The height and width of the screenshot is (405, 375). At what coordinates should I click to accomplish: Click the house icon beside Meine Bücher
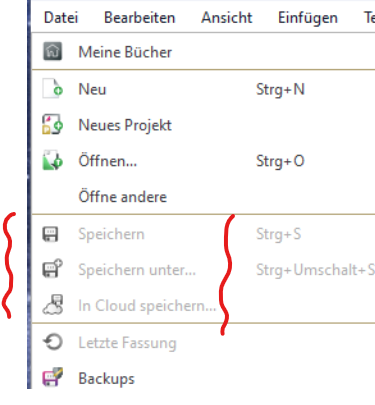[x=52, y=51]
